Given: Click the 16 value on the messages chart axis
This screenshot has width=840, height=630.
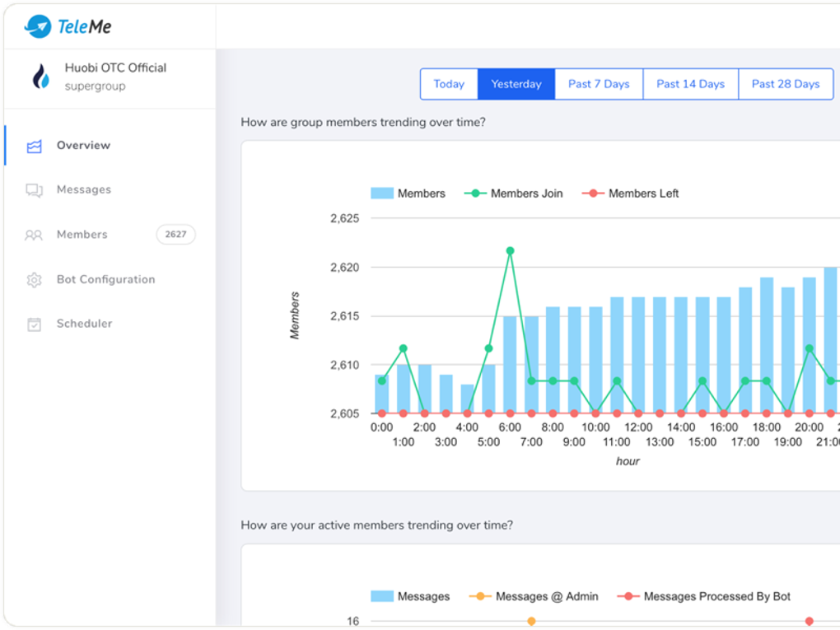Looking at the screenshot, I should pyautogui.click(x=352, y=621).
